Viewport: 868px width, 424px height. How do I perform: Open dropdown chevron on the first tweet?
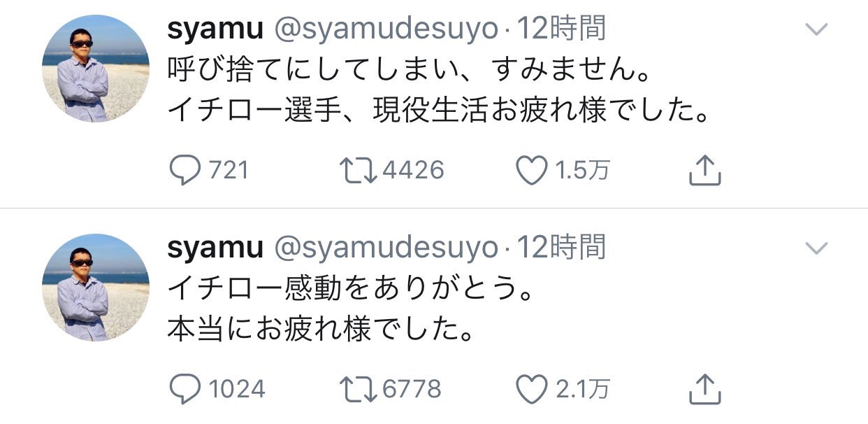click(816, 29)
